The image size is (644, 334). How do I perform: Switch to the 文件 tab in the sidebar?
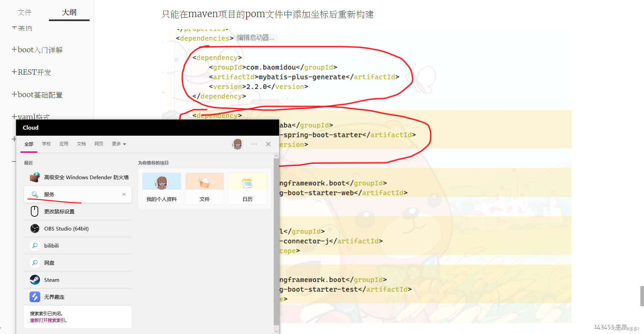coord(24,12)
